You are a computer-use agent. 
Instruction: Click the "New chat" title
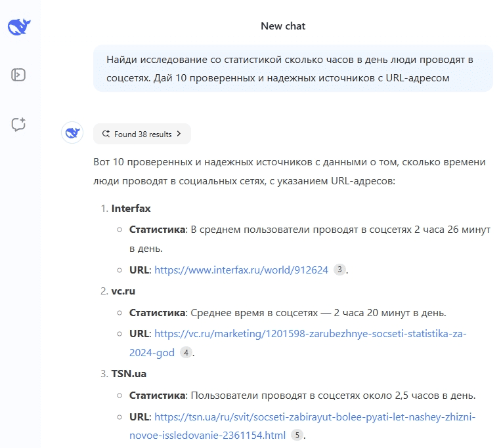(283, 26)
